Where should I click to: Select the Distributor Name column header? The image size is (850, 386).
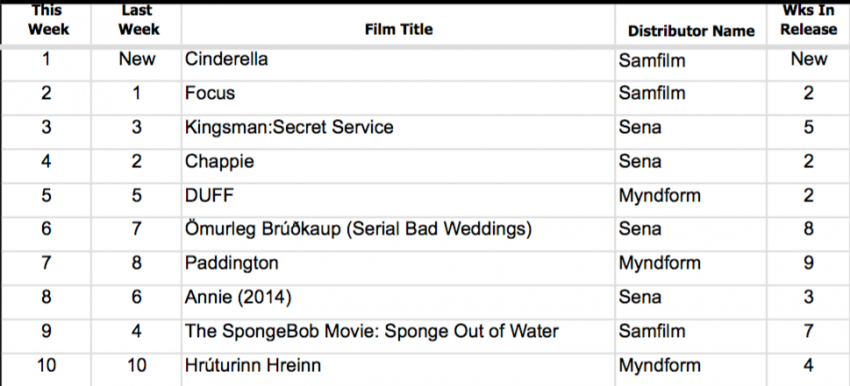click(691, 31)
